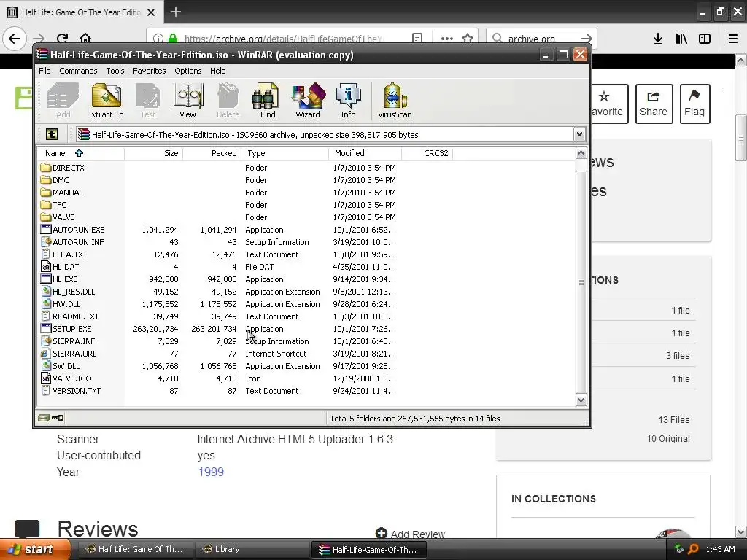Screen dimensions: 747x560
Task: Click the browser page vertical scrollbar thumb
Action: (x=741, y=139)
